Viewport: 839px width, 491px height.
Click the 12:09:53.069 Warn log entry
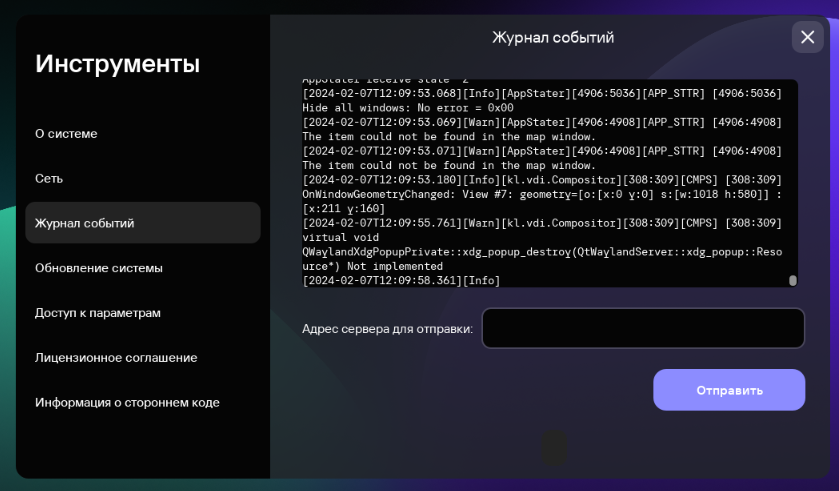(540, 122)
